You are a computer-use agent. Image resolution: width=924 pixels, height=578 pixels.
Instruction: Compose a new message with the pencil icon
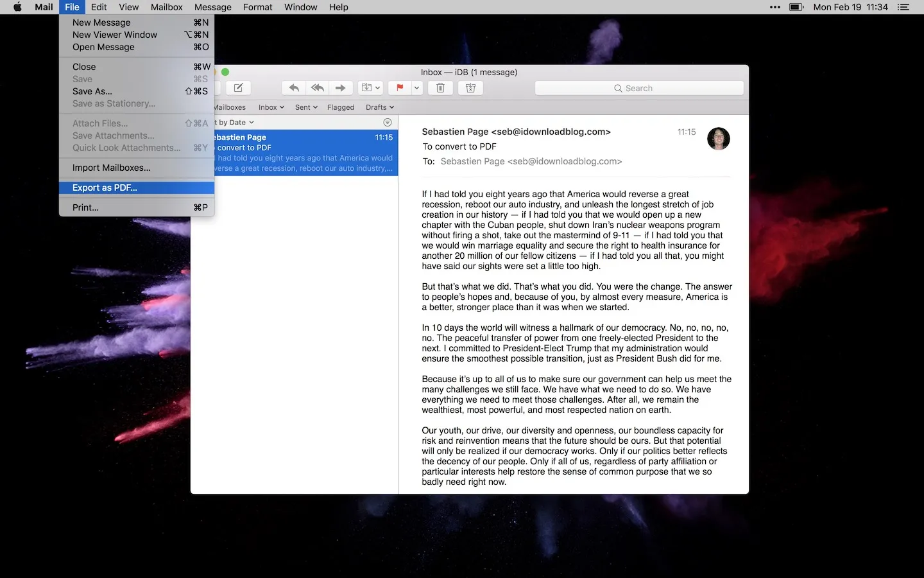pyautogui.click(x=238, y=87)
